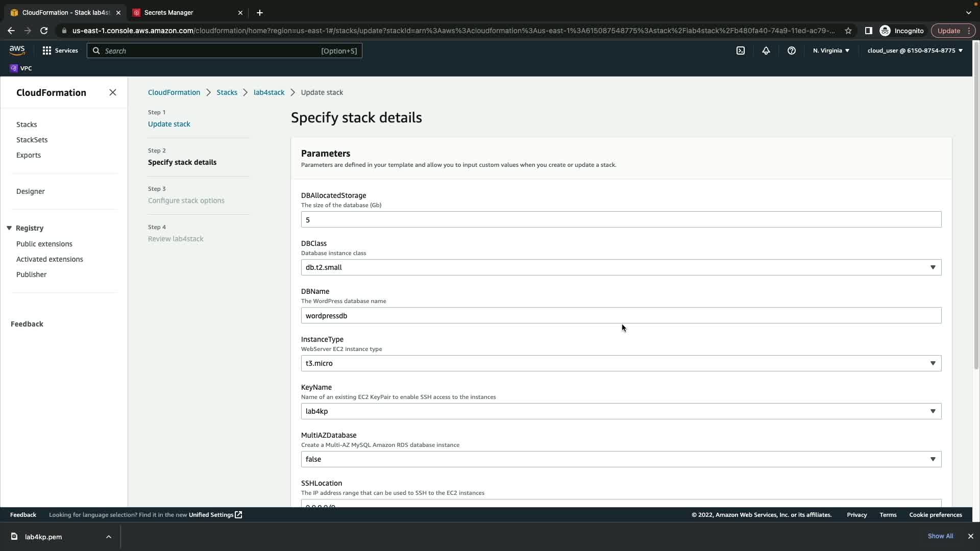Open the N. Virginia region menu
980x551 pixels.
[x=831, y=51]
